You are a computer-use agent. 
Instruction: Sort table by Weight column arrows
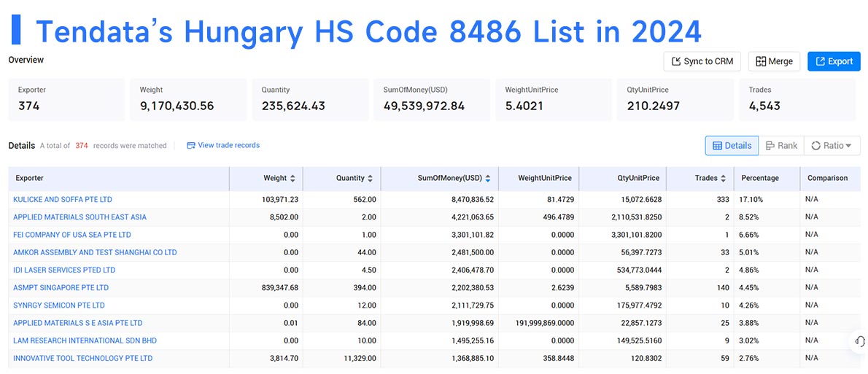tap(292, 178)
